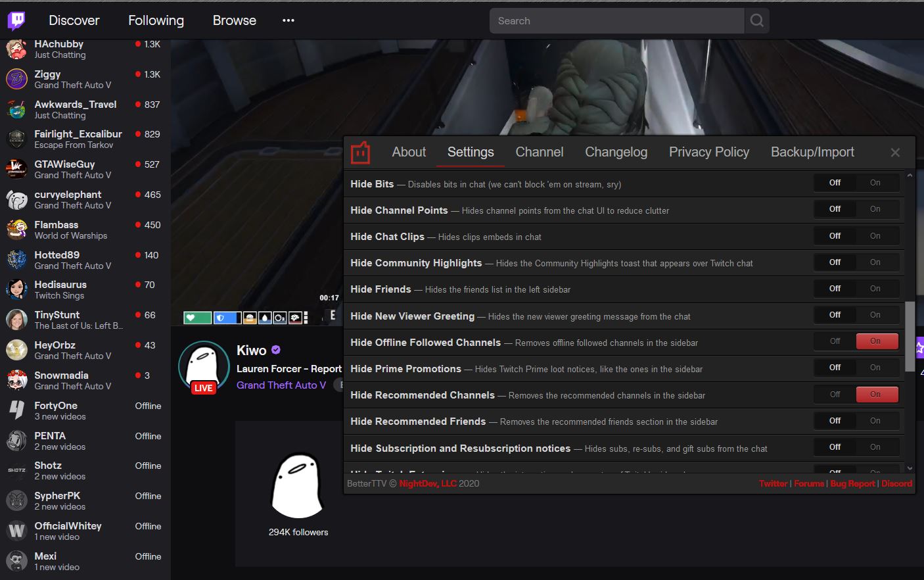The height and width of the screenshot is (580, 924).
Task: Click the 294K followers avatar
Action: (298, 485)
